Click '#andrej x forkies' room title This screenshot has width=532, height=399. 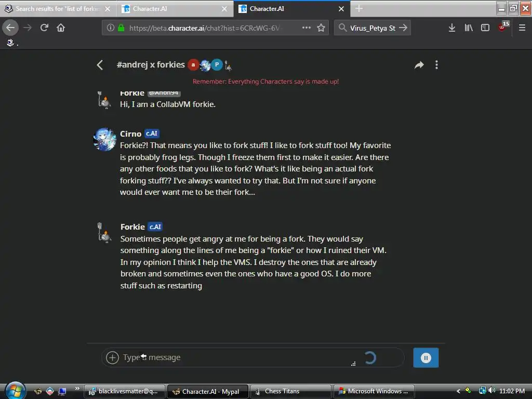151,64
